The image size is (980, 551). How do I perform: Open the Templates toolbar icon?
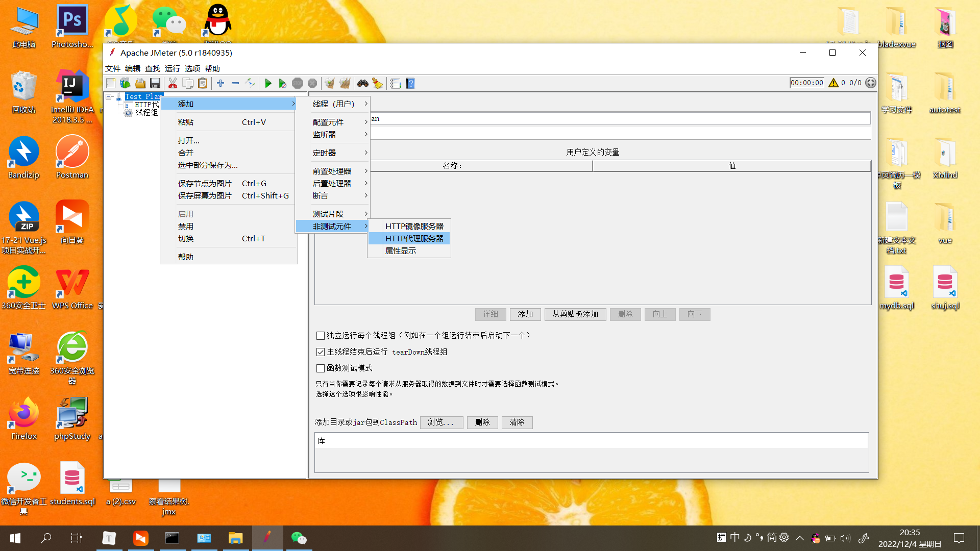tap(125, 83)
